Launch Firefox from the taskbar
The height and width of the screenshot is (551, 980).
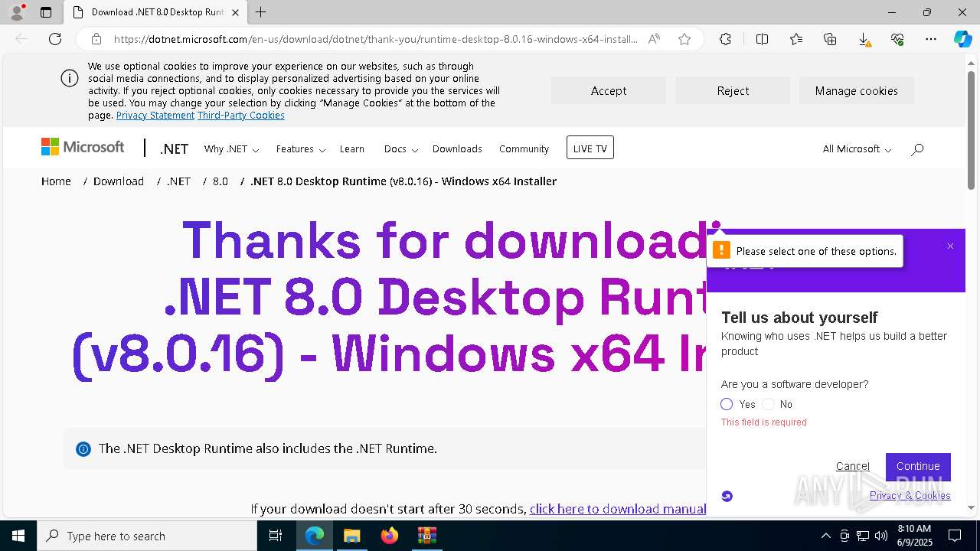[390, 536]
